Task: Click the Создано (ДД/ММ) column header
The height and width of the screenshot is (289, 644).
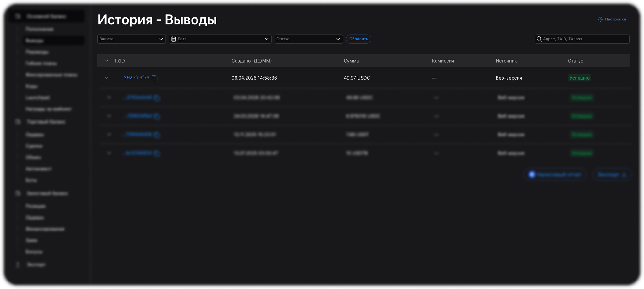Action: pos(252,61)
